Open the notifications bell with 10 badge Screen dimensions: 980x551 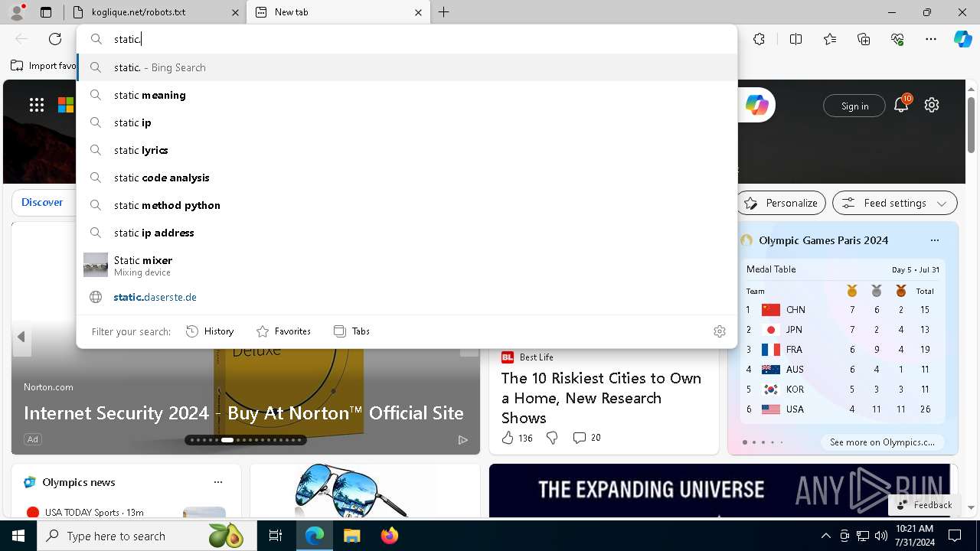(901, 105)
